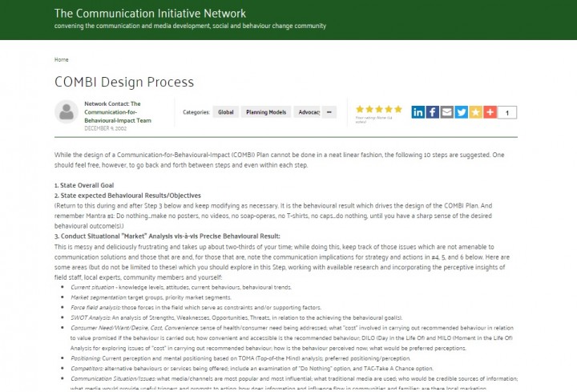Open The Communication Initiative Network site title
577x392 pixels.
click(151, 14)
